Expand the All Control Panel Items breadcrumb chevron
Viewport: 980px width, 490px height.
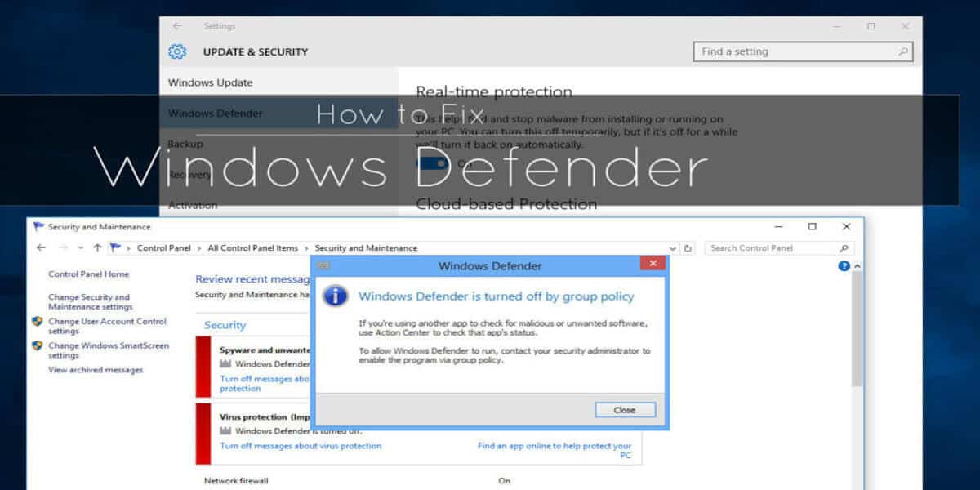[307, 247]
